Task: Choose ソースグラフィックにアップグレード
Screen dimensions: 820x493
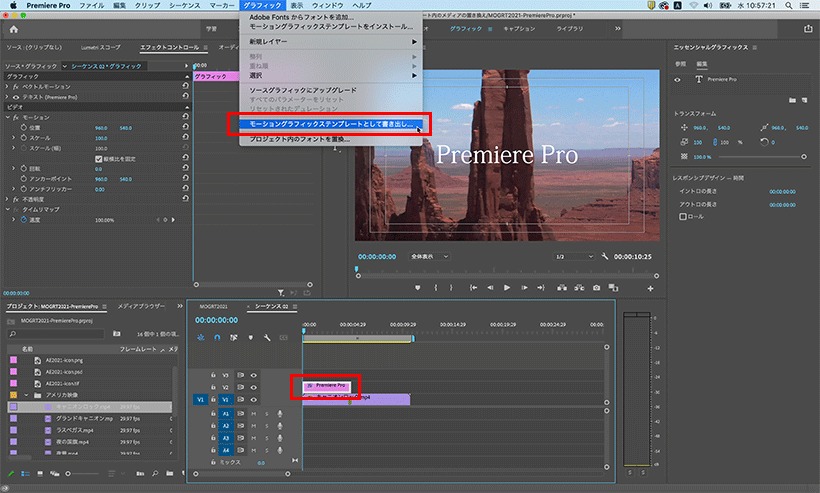Action: (303, 90)
